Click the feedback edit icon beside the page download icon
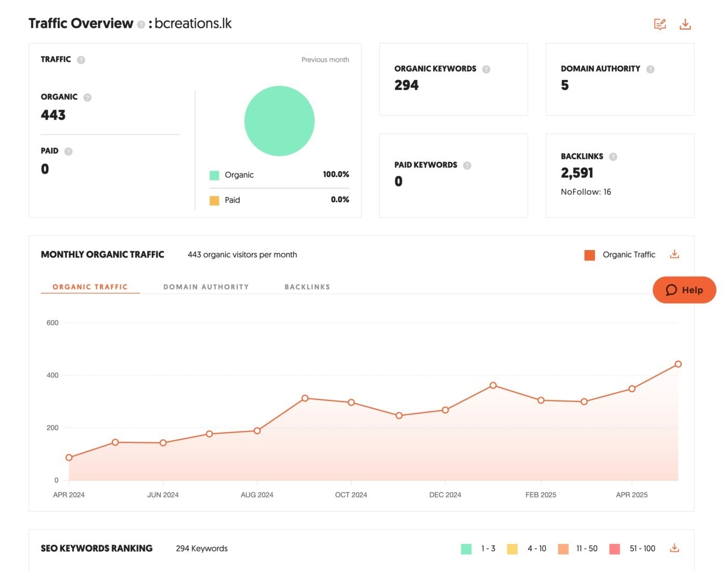Image resolution: width=728 pixels, height=571 pixels. 660,24
